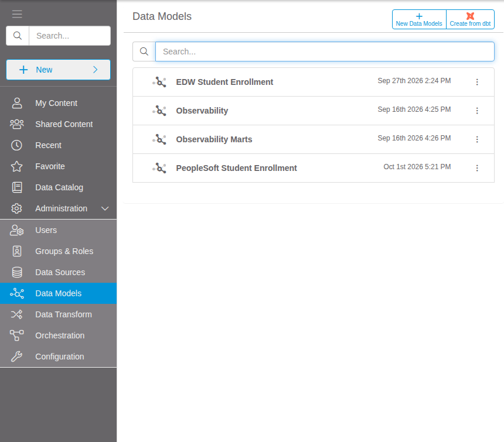Click the Users icon in sidebar

pos(17,230)
